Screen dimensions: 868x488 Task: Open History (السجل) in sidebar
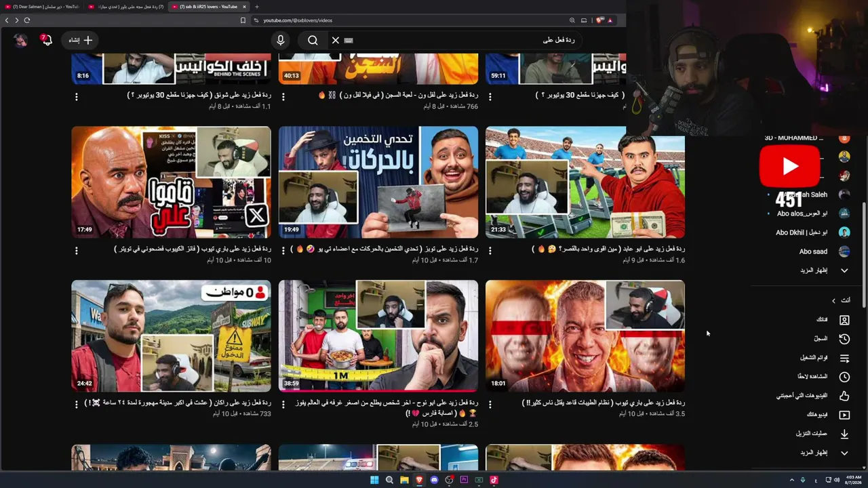click(833, 339)
